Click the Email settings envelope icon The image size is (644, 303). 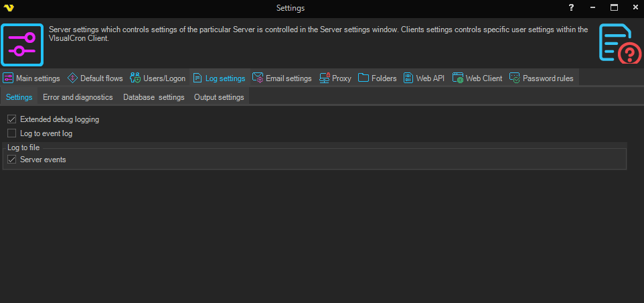click(x=258, y=78)
